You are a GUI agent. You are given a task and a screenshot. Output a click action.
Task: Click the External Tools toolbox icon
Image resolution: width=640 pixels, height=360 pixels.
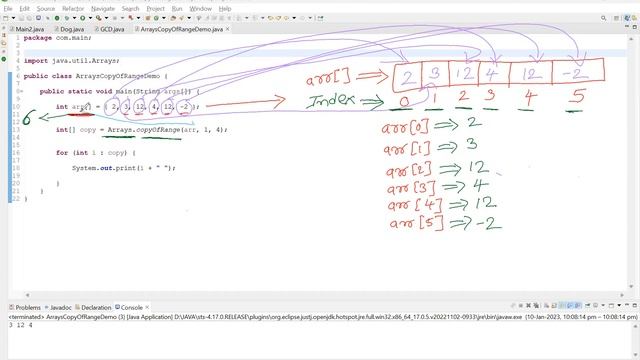point(131,18)
